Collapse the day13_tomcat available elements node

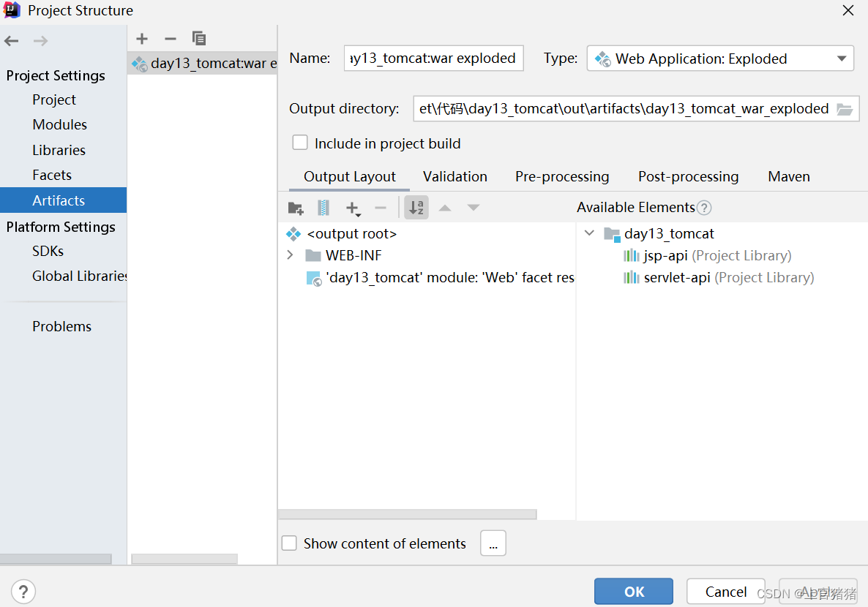pos(590,233)
